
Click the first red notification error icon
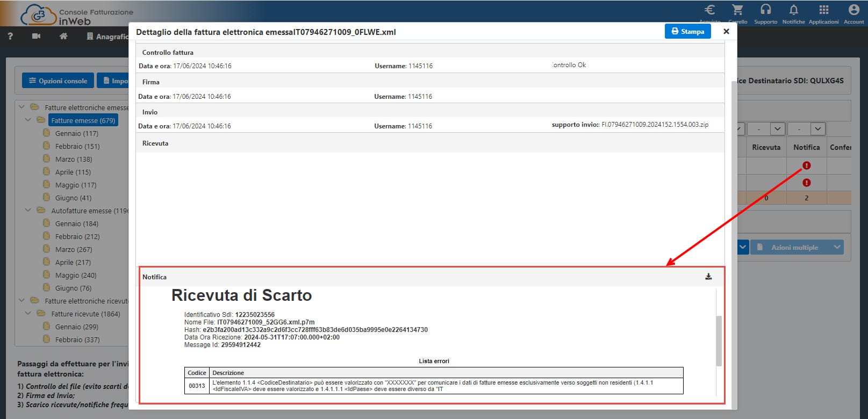click(806, 165)
